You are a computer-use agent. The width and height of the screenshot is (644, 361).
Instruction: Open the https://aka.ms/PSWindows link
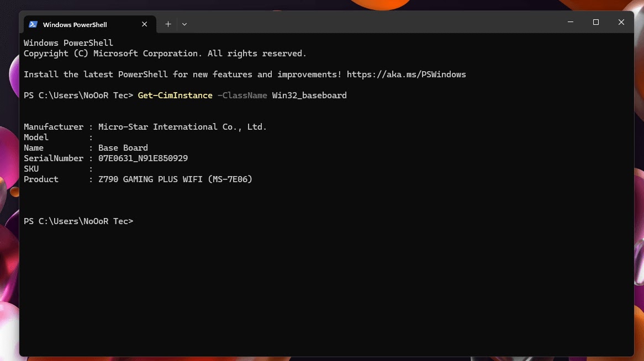coord(406,75)
